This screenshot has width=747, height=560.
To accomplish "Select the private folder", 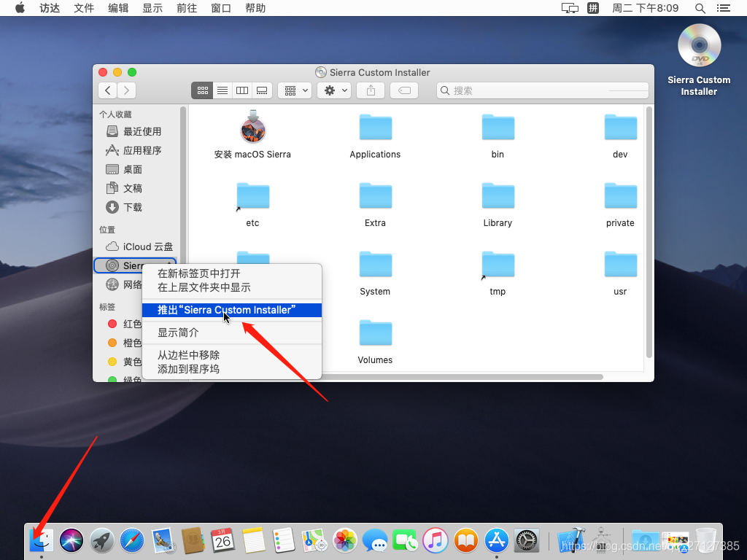I will pos(620,205).
